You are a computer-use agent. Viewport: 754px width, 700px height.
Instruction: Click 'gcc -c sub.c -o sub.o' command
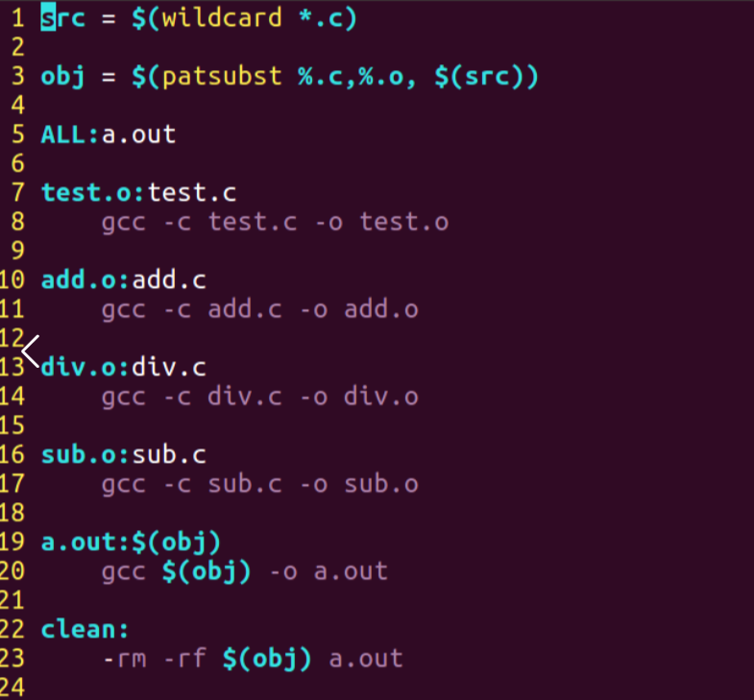[x=260, y=485]
